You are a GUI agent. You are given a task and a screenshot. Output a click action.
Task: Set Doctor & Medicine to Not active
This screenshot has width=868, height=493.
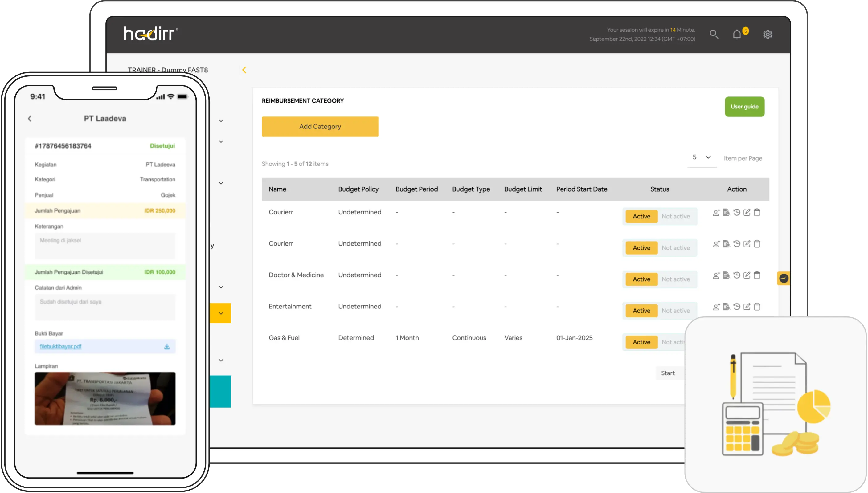click(676, 279)
